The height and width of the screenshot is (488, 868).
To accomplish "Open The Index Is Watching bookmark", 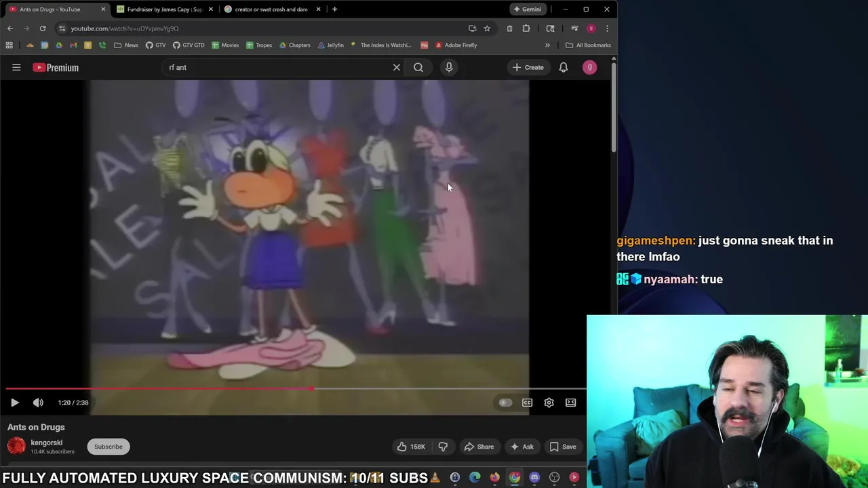I will point(380,45).
